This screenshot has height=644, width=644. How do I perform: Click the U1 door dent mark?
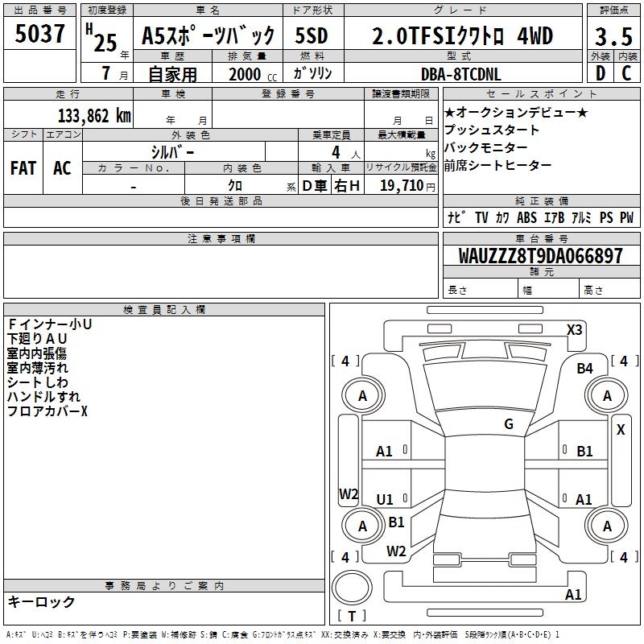coord(385,499)
